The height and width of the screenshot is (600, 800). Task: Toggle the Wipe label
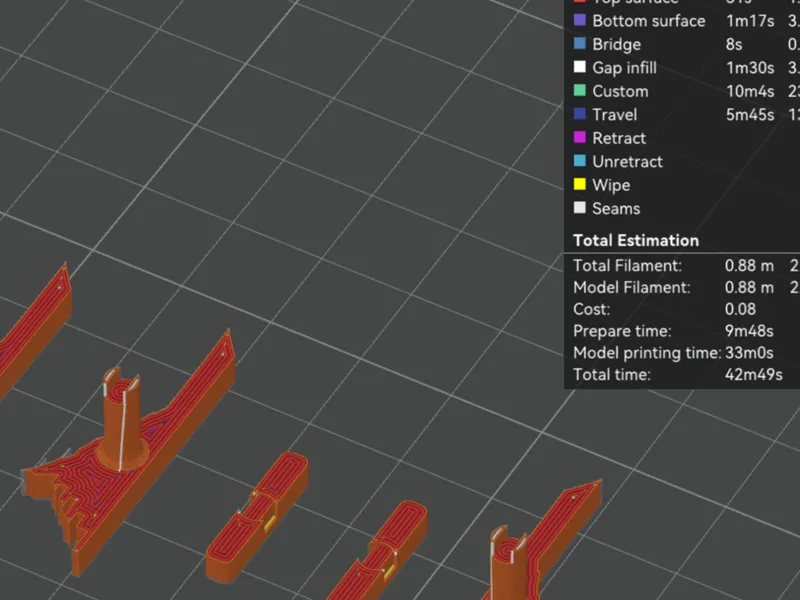click(x=611, y=185)
